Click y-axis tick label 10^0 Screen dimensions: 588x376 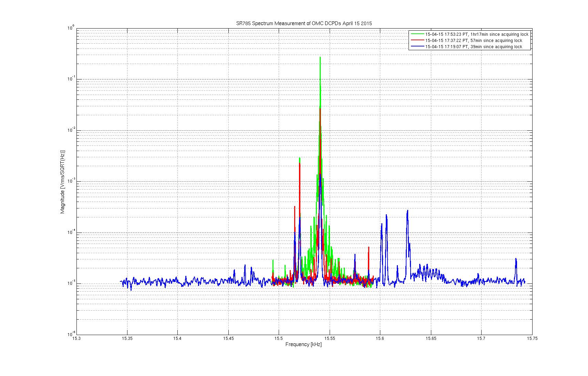(x=71, y=28)
